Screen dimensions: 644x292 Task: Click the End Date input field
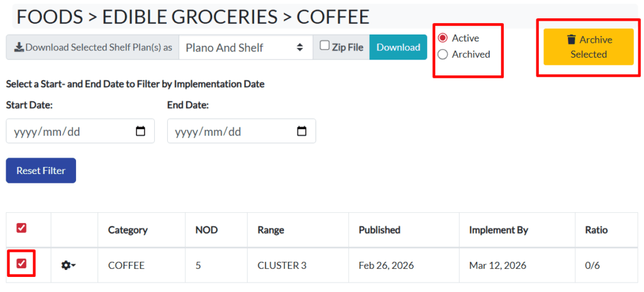(230, 131)
